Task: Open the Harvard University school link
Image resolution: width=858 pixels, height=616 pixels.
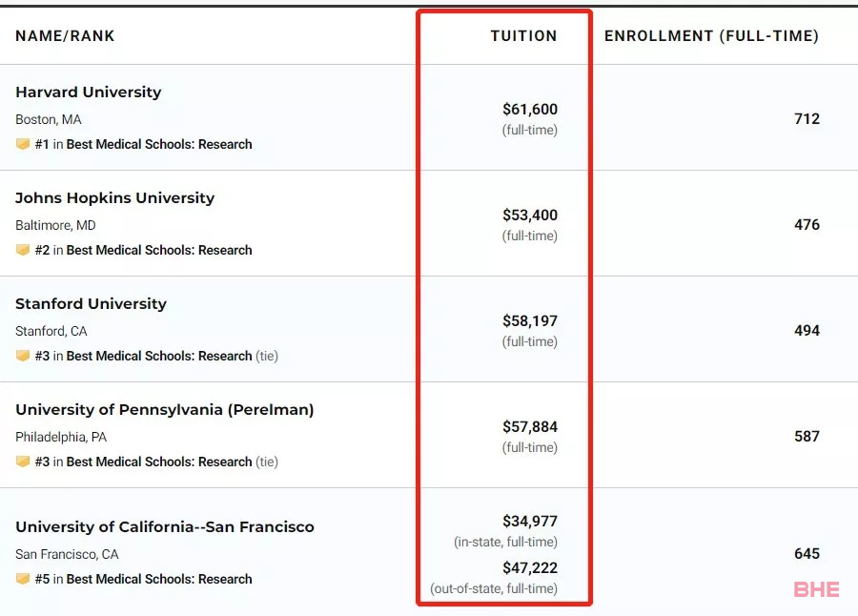Action: point(89,92)
